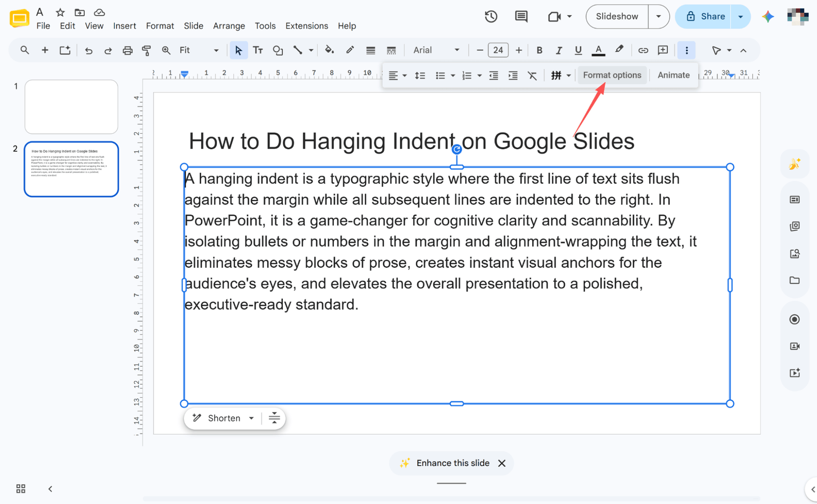Click the move to folder icon
This screenshot has width=817, height=504.
coord(80,12)
